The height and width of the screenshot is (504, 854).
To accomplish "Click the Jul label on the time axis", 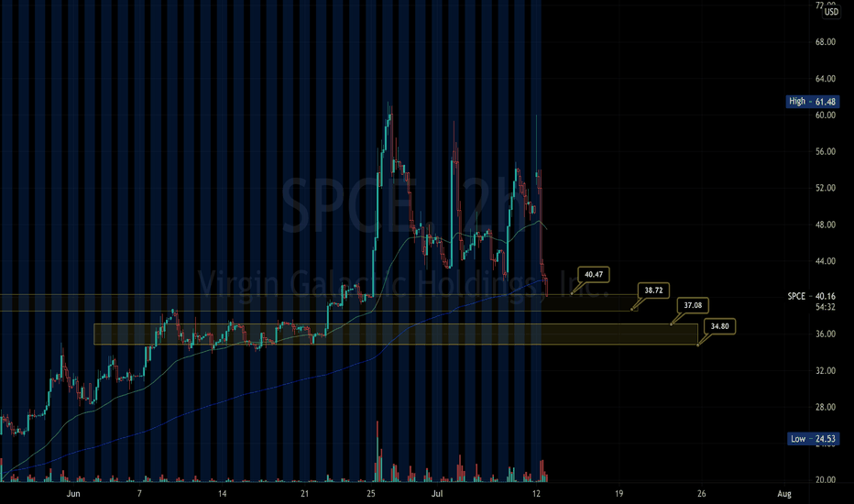I will click(436, 494).
